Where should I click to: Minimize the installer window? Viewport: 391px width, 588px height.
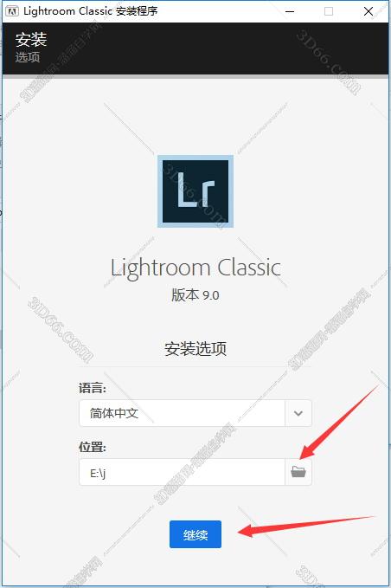(x=290, y=11)
